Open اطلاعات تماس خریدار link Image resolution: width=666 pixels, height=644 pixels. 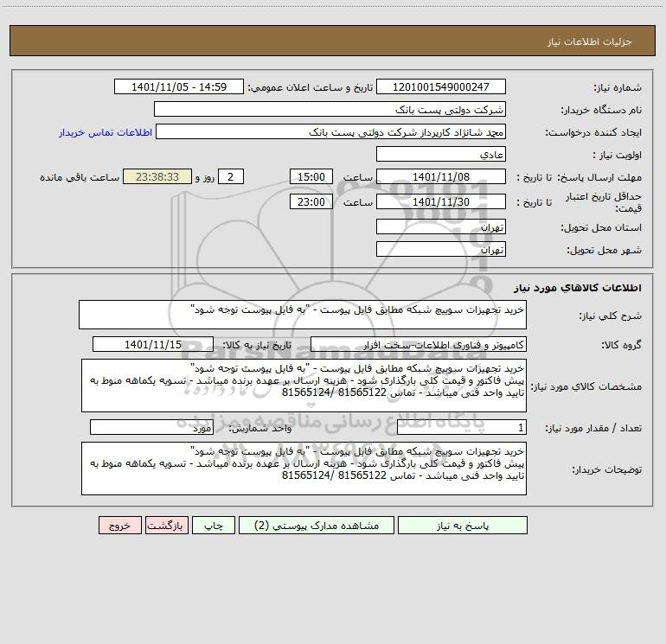[x=106, y=132]
